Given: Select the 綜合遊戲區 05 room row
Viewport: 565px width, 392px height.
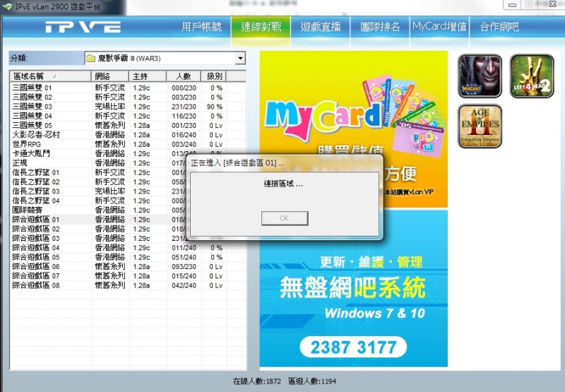Looking at the screenshot, I should coord(128,257).
